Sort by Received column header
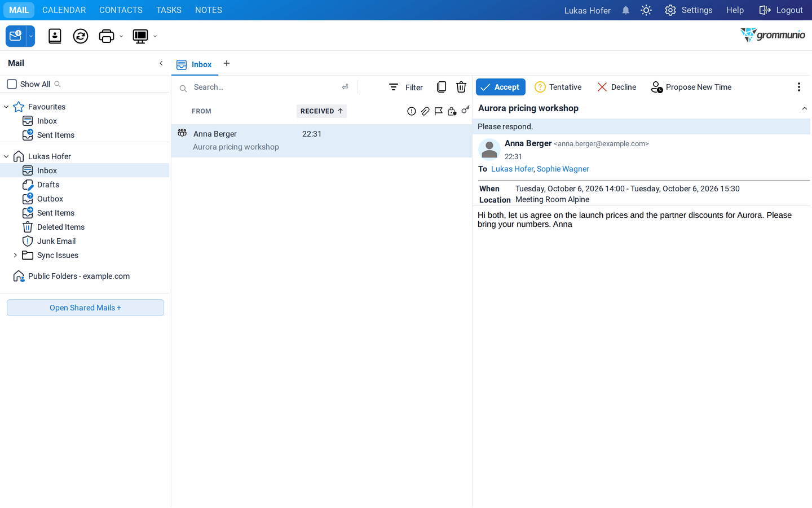 pyautogui.click(x=321, y=111)
